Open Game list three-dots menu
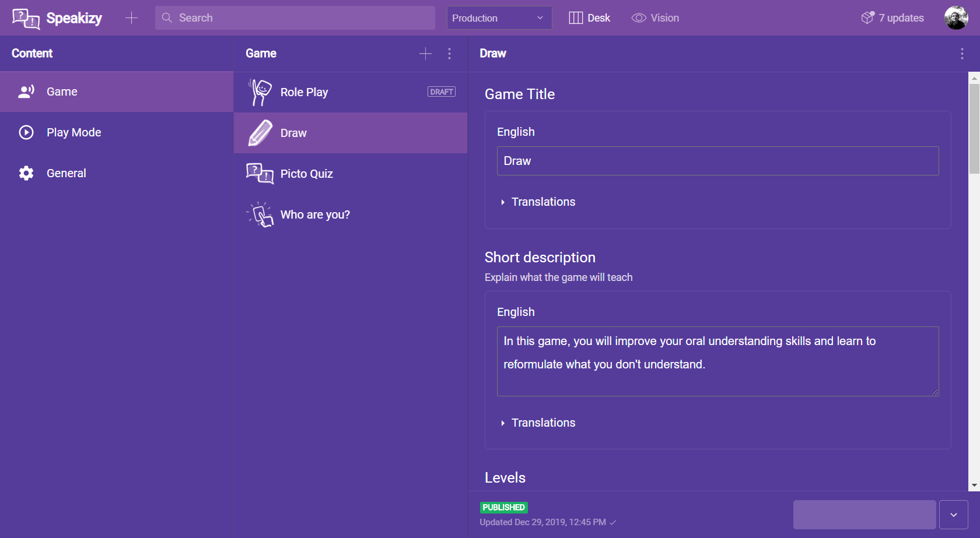This screenshot has height=538, width=980. (x=449, y=54)
